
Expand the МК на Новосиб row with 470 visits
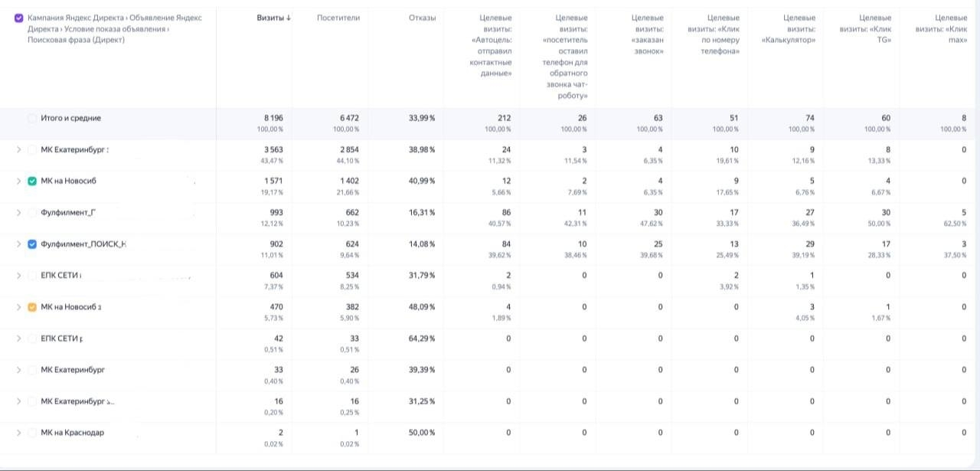click(18, 307)
